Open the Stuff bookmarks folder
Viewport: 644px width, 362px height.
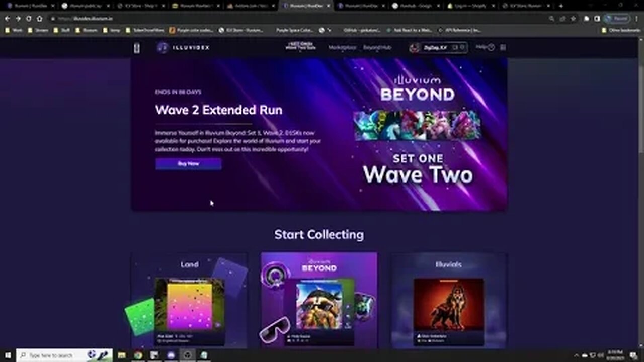point(62,30)
